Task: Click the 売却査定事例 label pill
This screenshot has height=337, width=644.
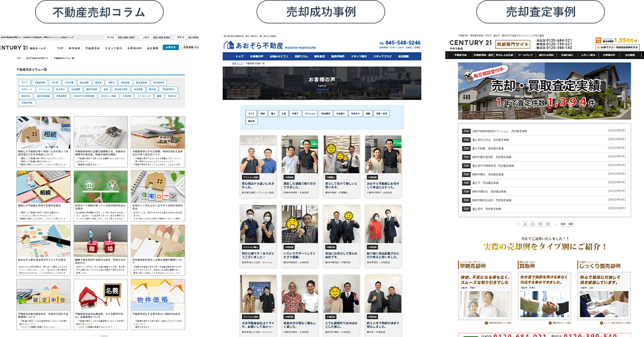Action: point(541,12)
